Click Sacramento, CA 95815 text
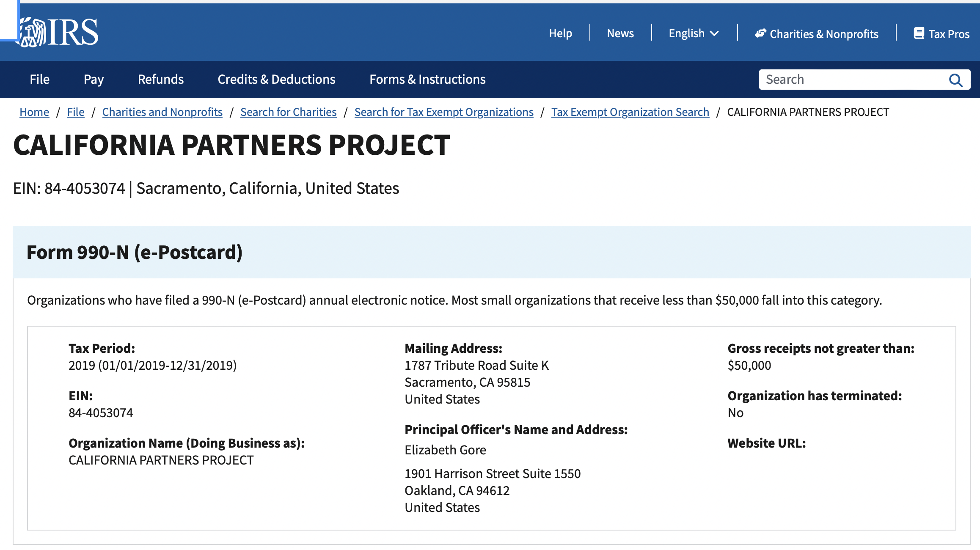980x550 pixels. pos(467,382)
